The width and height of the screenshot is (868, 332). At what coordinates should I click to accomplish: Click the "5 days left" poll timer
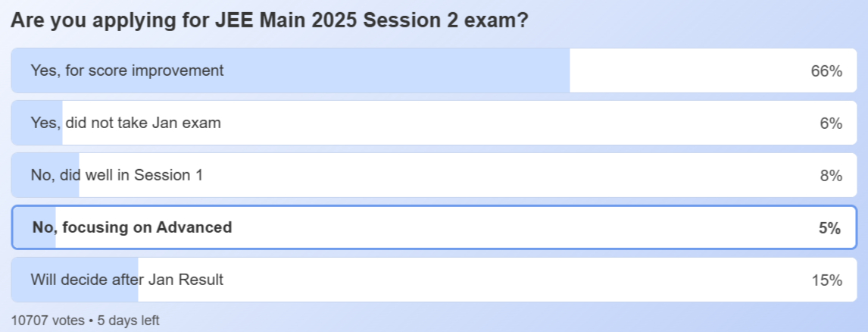128,321
